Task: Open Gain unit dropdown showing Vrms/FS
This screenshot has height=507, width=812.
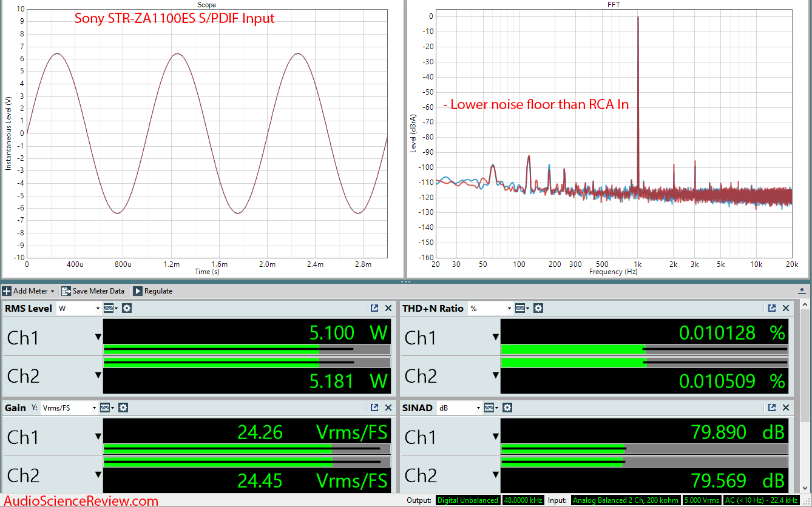Action: 68,408
